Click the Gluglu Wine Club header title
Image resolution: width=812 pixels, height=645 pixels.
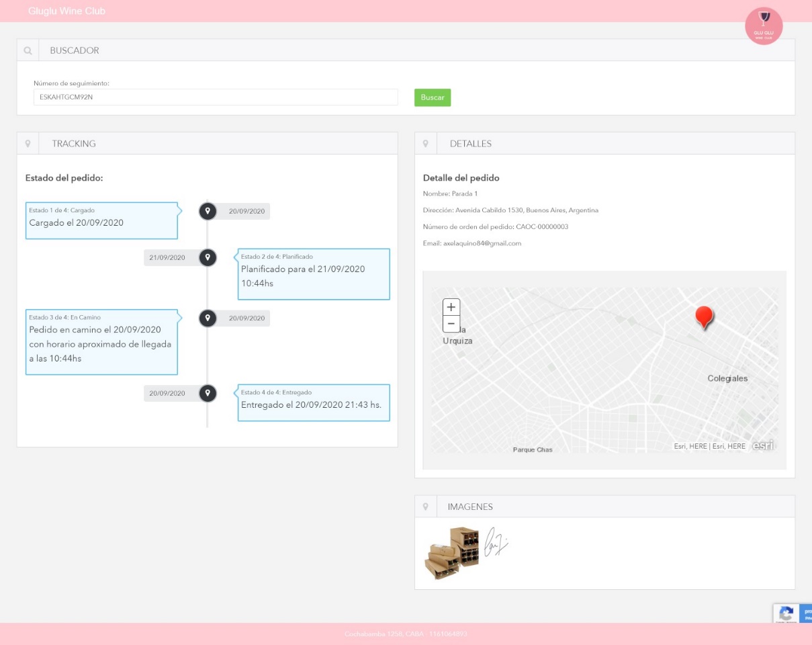(x=66, y=11)
